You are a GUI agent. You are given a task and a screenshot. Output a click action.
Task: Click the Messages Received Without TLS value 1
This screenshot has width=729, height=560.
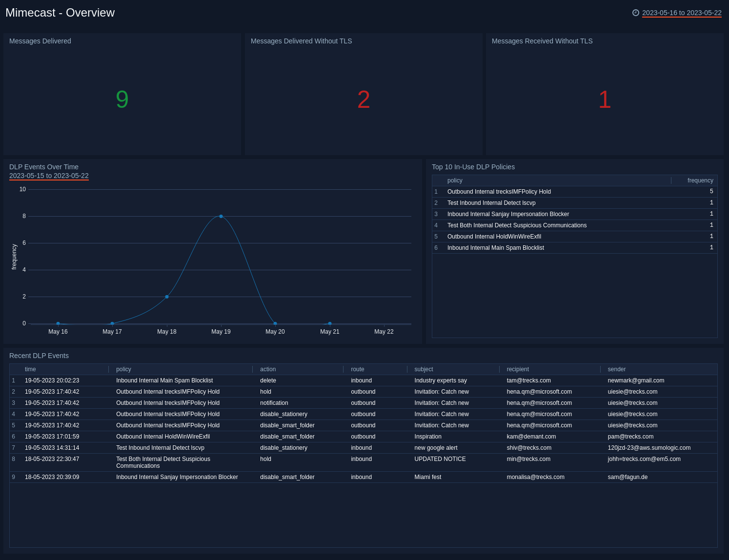pyautogui.click(x=605, y=100)
